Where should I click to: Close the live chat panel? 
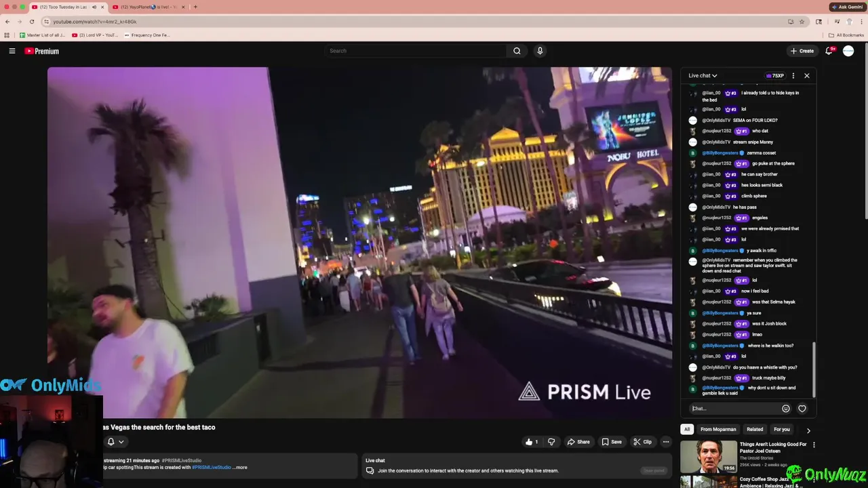(807, 76)
